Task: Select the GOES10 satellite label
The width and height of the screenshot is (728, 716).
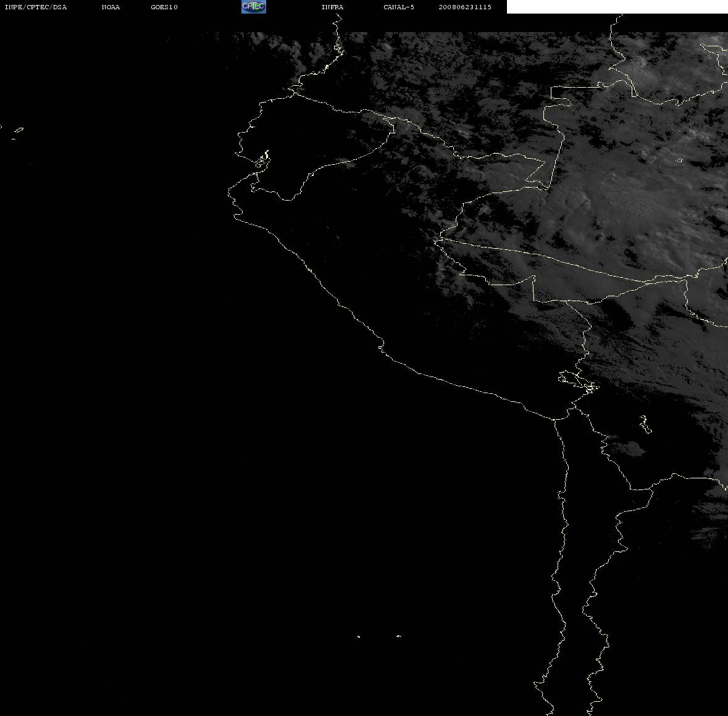Action: point(164,7)
